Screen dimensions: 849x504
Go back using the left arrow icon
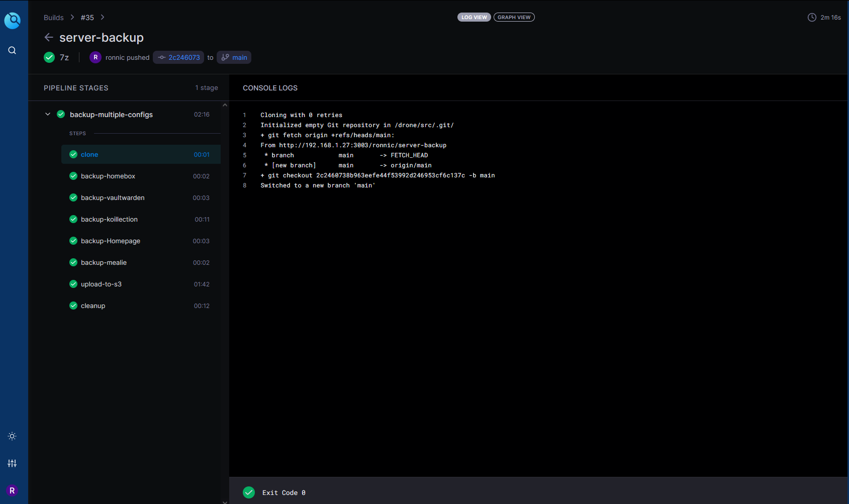tap(49, 37)
